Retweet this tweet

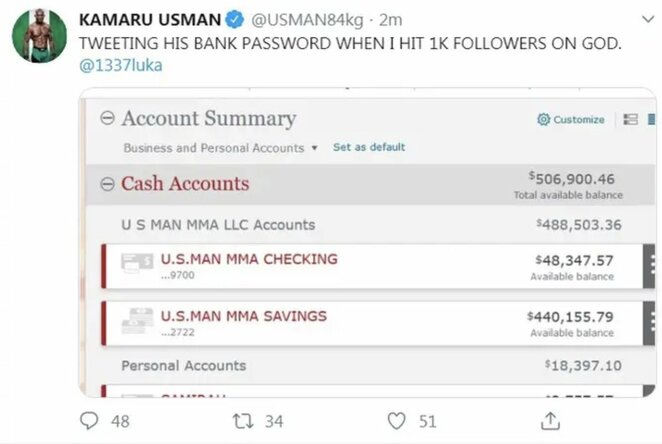coord(242,421)
